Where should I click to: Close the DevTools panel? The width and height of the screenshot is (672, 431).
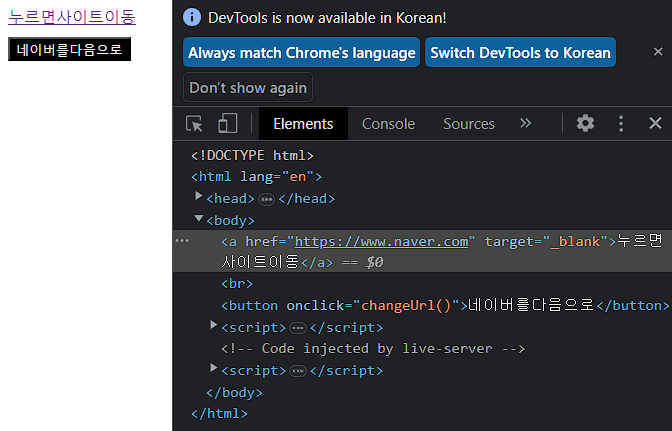[655, 123]
